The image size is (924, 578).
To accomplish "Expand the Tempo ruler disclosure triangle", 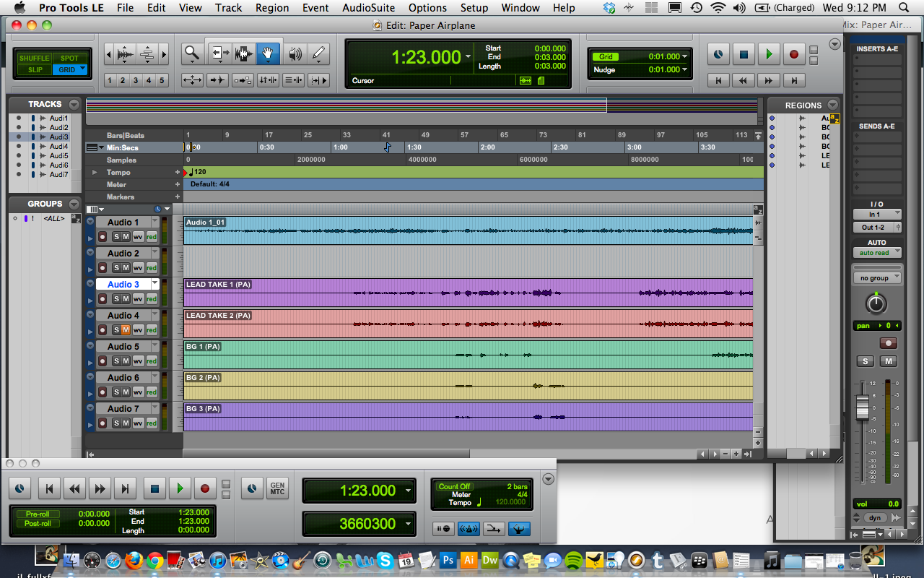I will [95, 172].
